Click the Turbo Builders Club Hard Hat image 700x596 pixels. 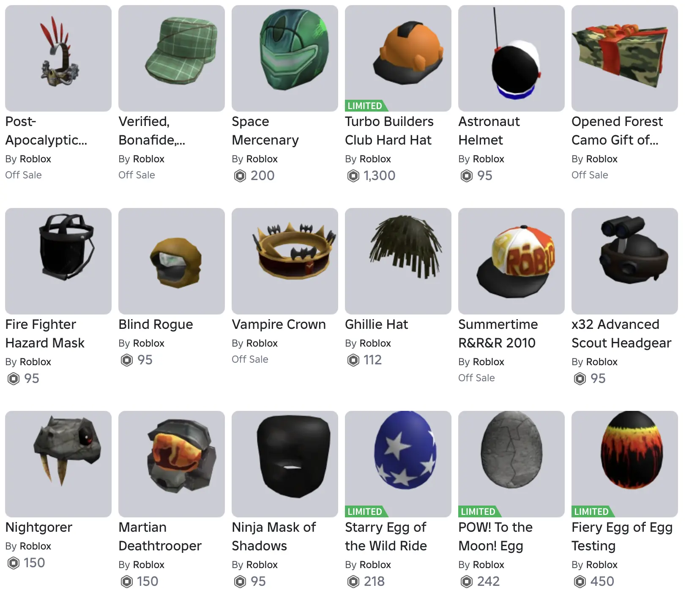point(398,58)
